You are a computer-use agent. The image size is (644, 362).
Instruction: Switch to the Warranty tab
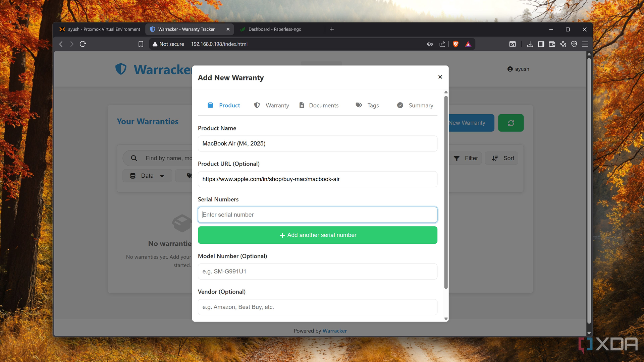click(x=271, y=105)
